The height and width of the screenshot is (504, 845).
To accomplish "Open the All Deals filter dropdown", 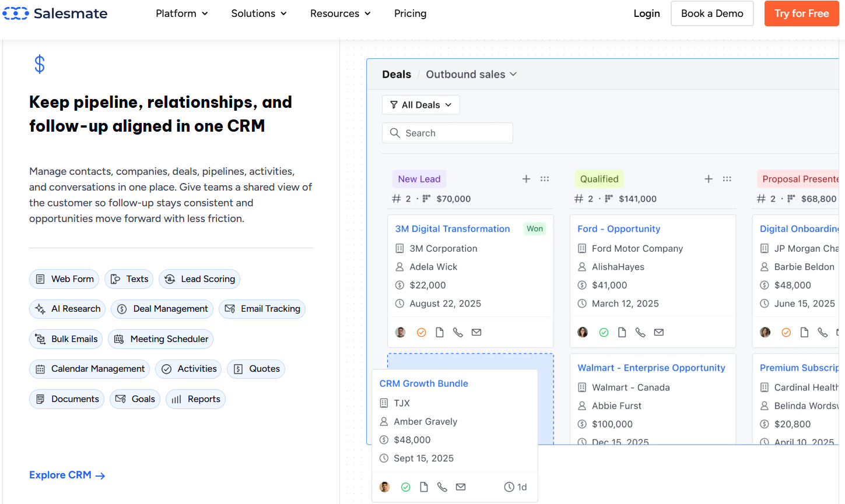I will pyautogui.click(x=421, y=105).
